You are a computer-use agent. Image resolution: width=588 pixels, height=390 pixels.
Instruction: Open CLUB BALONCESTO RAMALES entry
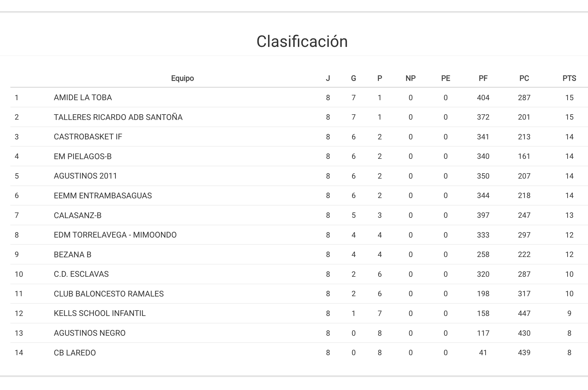pos(109,294)
